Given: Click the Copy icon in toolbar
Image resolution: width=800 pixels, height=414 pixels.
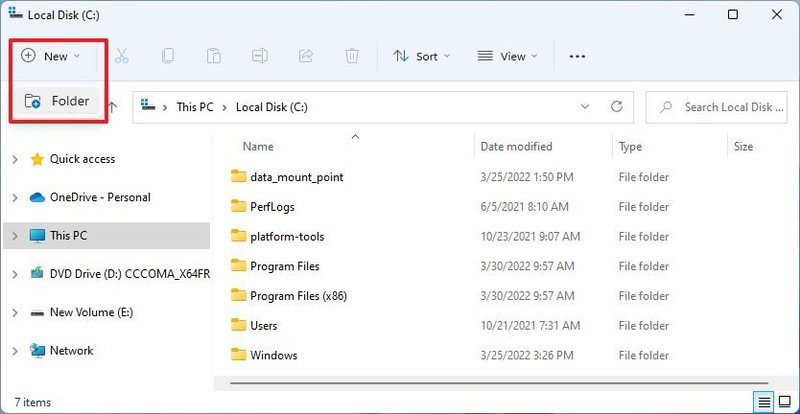Looking at the screenshot, I should [x=168, y=56].
